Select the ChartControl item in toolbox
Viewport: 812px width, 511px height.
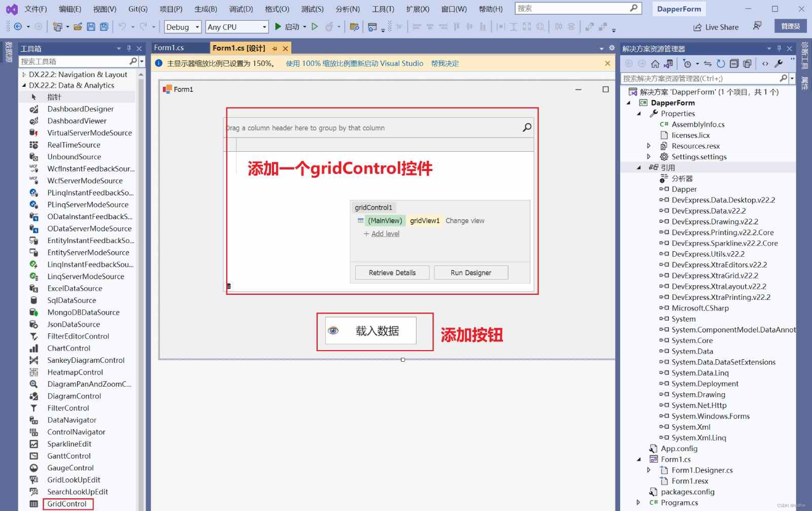pyautogui.click(x=69, y=348)
